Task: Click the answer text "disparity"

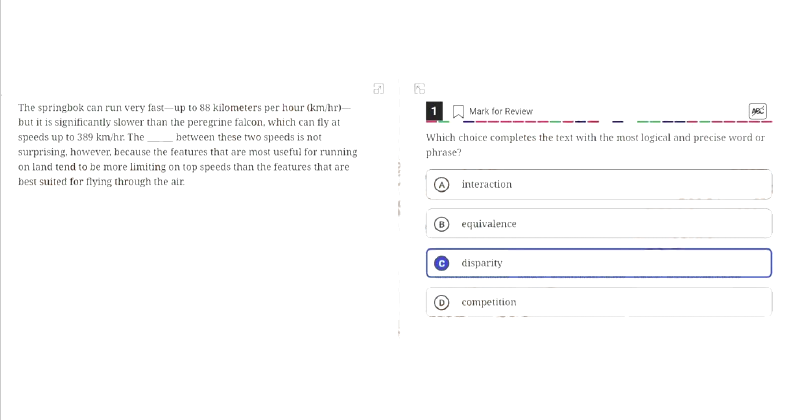Action: [482, 263]
